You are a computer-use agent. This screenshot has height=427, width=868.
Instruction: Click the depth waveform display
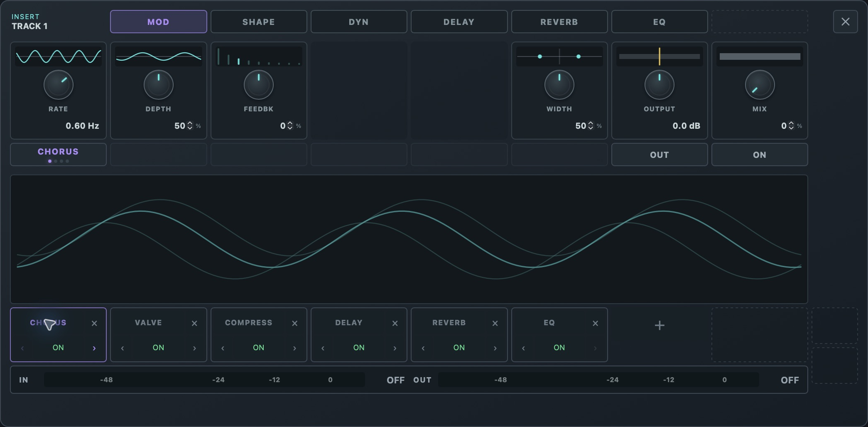coord(158,56)
